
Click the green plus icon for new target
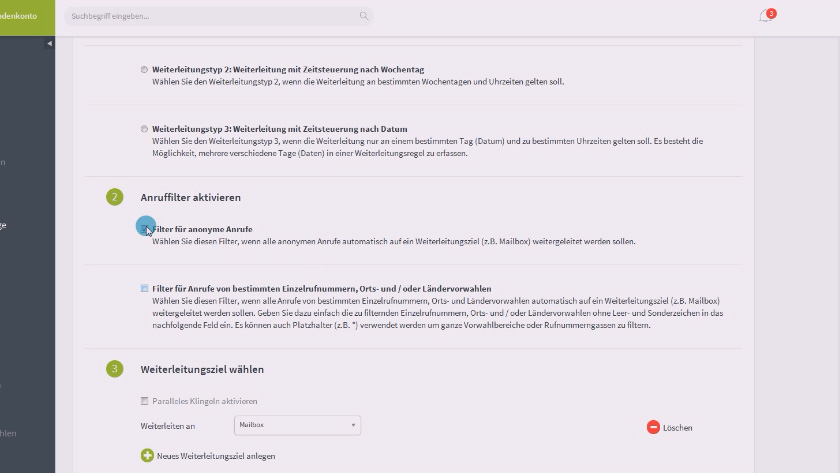tap(147, 455)
